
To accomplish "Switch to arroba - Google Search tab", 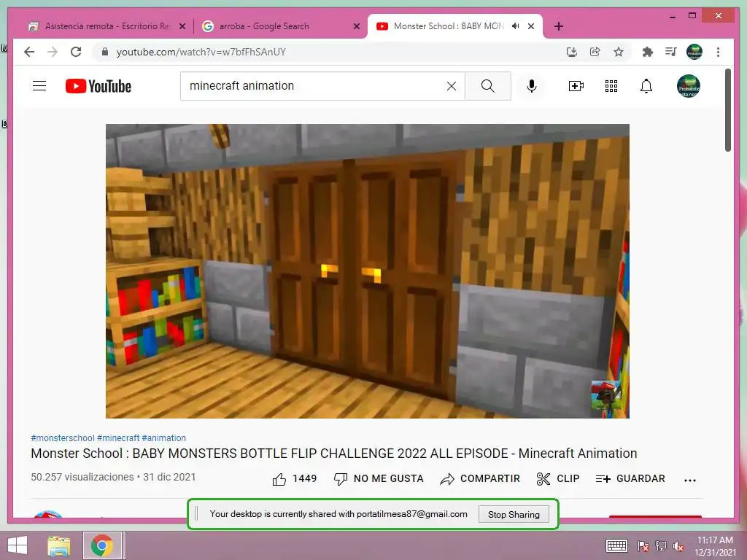I will [x=263, y=26].
